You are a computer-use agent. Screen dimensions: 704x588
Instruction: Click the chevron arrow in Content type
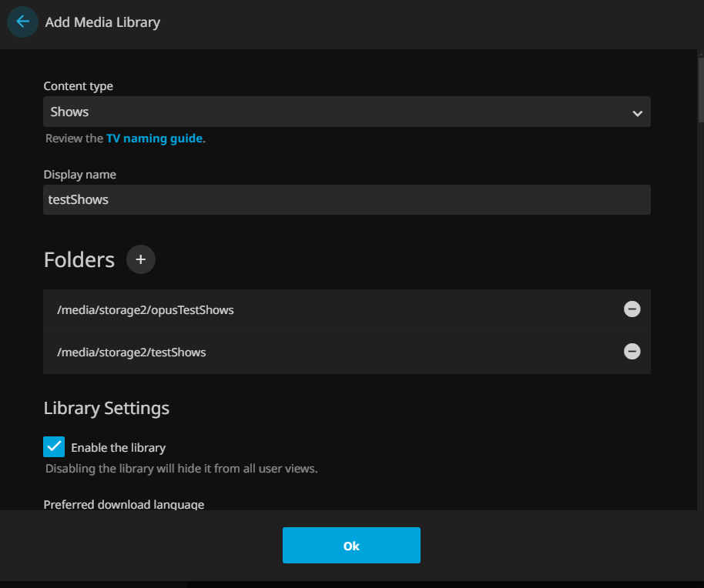pyautogui.click(x=637, y=113)
